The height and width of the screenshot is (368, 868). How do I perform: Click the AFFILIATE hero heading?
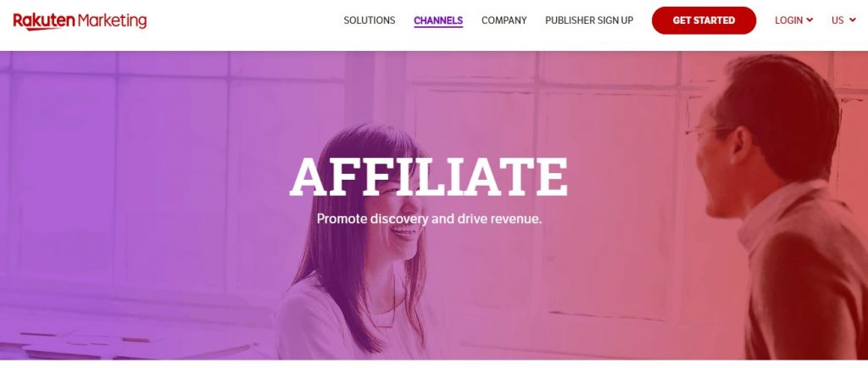tap(429, 177)
